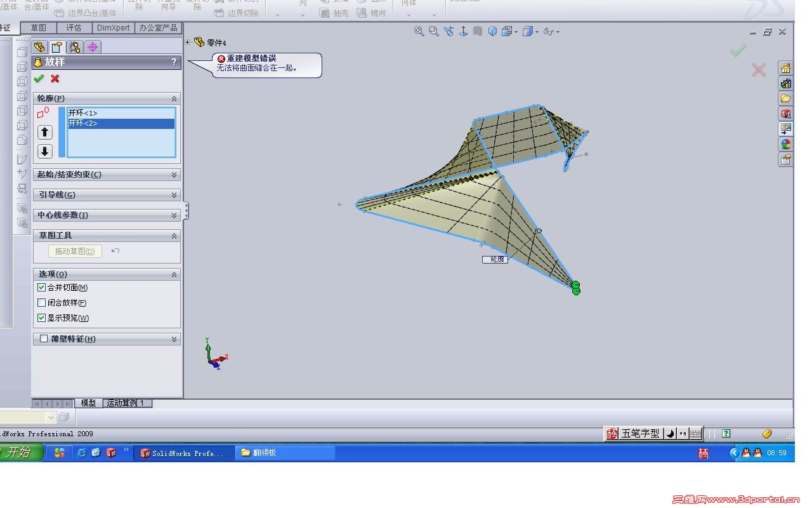Click the Section View icon
The width and height of the screenshot is (812, 508).
point(478,31)
